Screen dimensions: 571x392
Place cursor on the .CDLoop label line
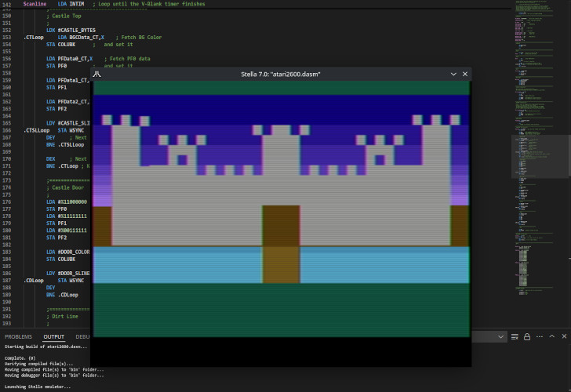coord(33,280)
